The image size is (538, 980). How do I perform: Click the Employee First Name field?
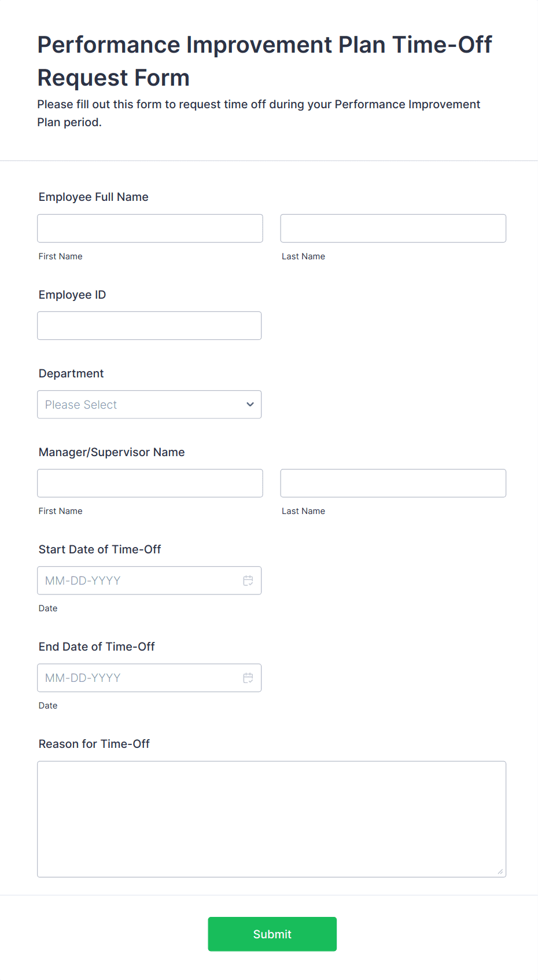click(150, 229)
